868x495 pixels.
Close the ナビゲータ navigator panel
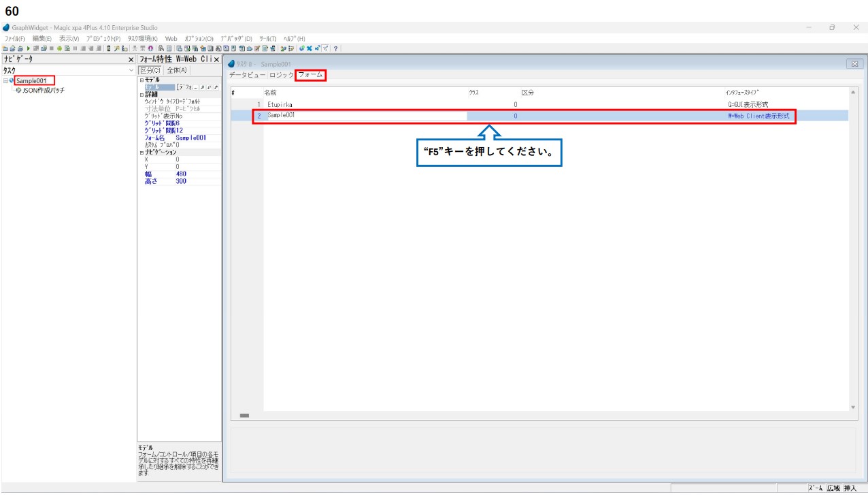coord(131,60)
